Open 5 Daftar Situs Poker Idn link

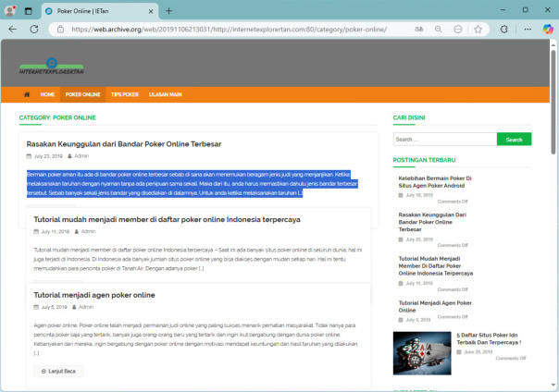tap(489, 338)
